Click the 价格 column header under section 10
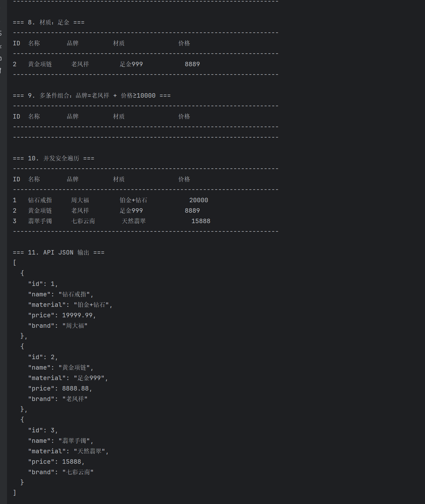Screen dimensions: 425x504 (x=184, y=179)
